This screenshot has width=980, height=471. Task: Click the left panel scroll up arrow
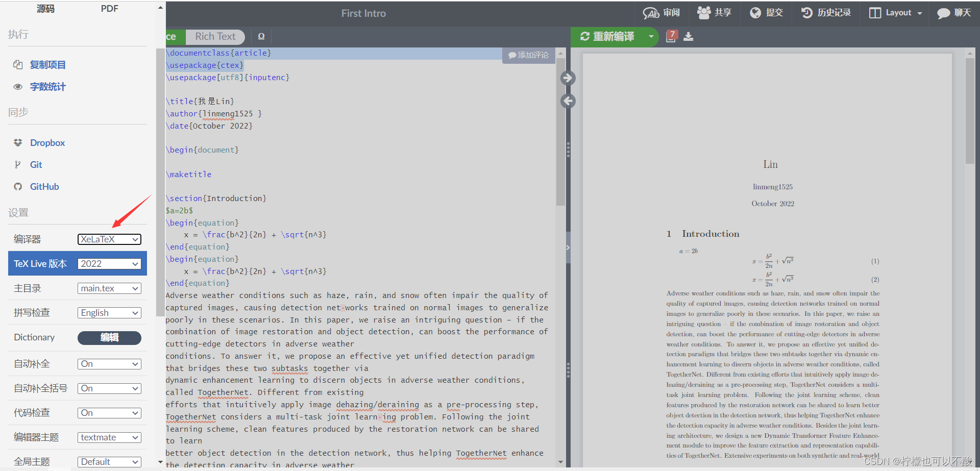click(160, 8)
